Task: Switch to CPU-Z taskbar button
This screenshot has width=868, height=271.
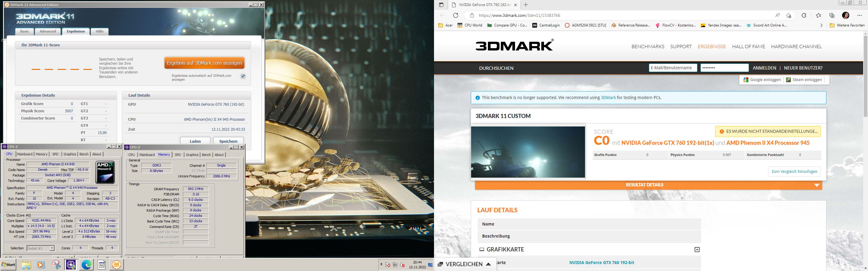Action: tap(71, 265)
